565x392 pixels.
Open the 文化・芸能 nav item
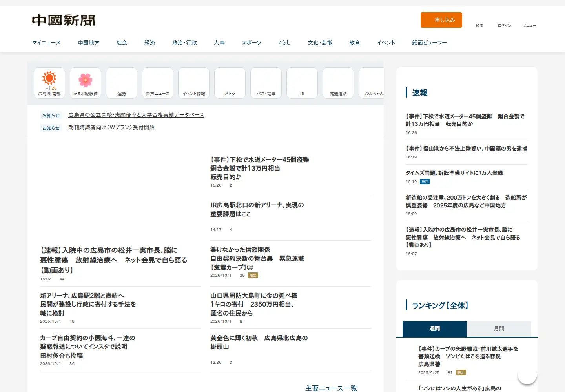[x=320, y=43]
